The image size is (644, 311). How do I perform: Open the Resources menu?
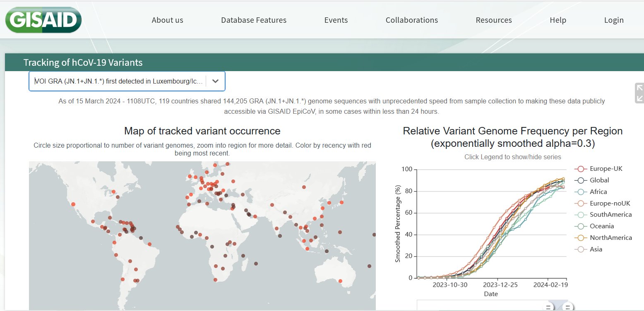493,20
